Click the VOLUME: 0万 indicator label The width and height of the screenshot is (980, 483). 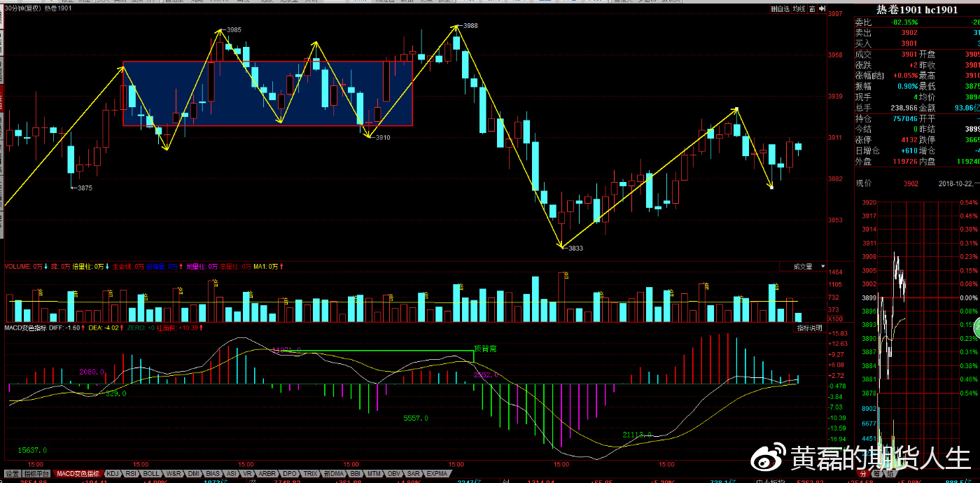[22, 266]
